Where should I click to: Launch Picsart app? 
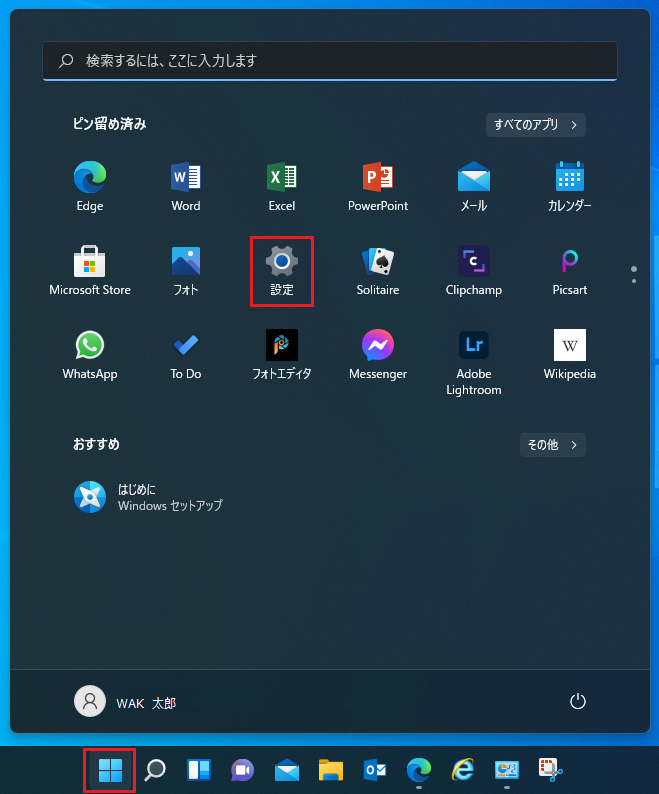click(x=569, y=270)
